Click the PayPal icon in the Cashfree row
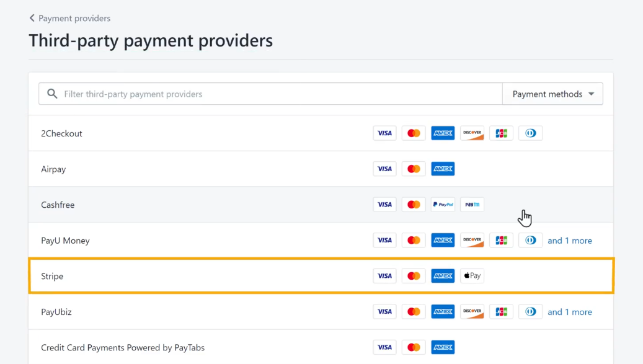The image size is (643, 364). pyautogui.click(x=443, y=205)
